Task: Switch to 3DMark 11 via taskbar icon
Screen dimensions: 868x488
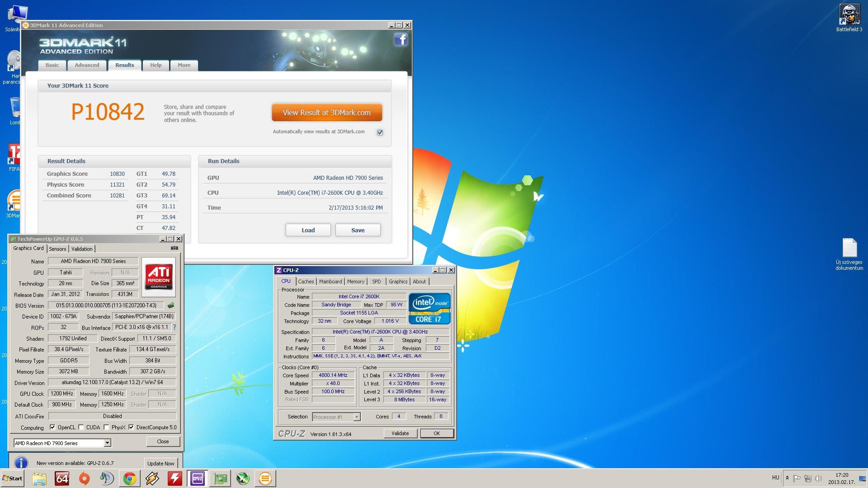Action: pos(265,479)
